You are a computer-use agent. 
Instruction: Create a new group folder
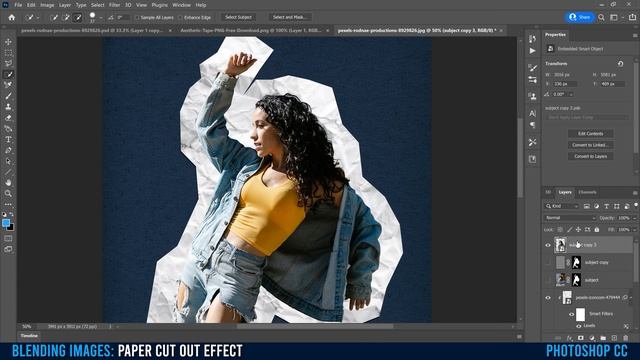point(603,338)
